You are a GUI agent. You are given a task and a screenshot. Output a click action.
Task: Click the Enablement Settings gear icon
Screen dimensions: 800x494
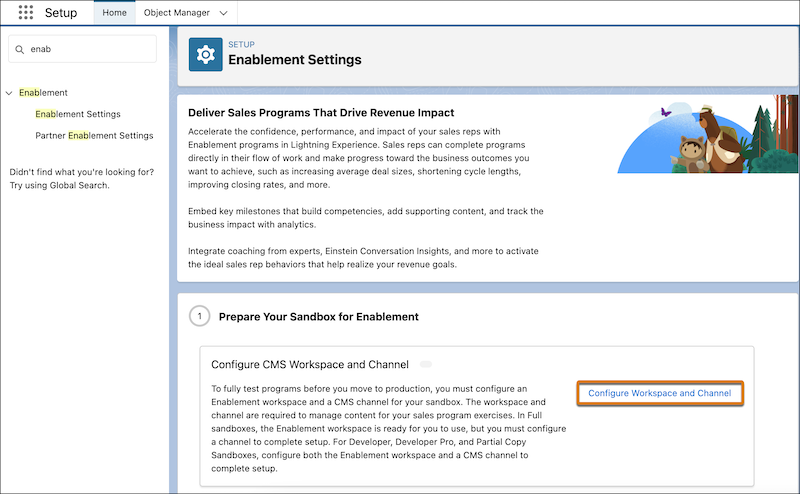[206, 54]
